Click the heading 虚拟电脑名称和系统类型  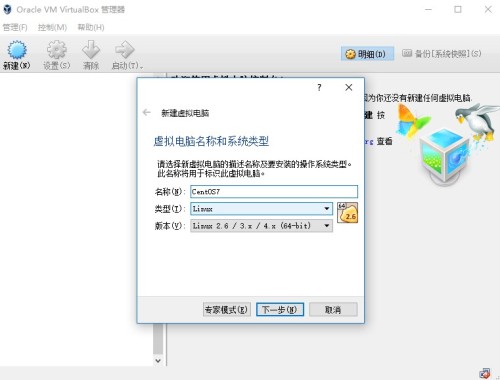tap(211, 141)
